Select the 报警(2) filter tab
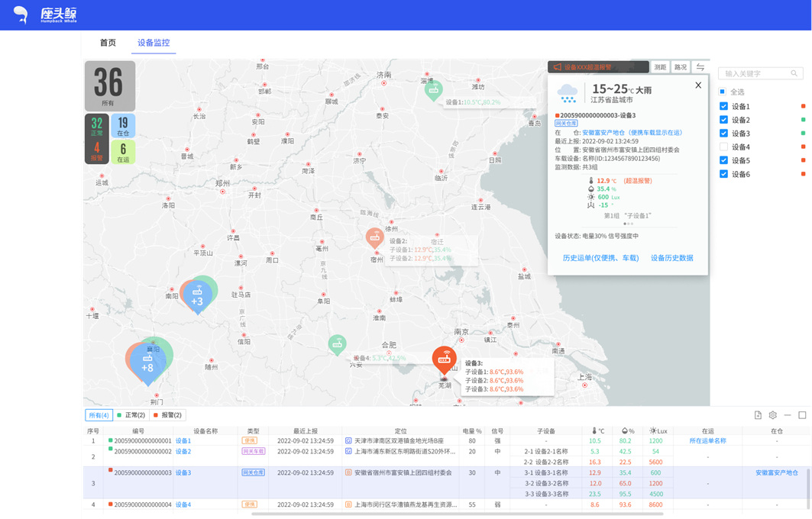The width and height of the screenshot is (812, 519). coord(168,415)
